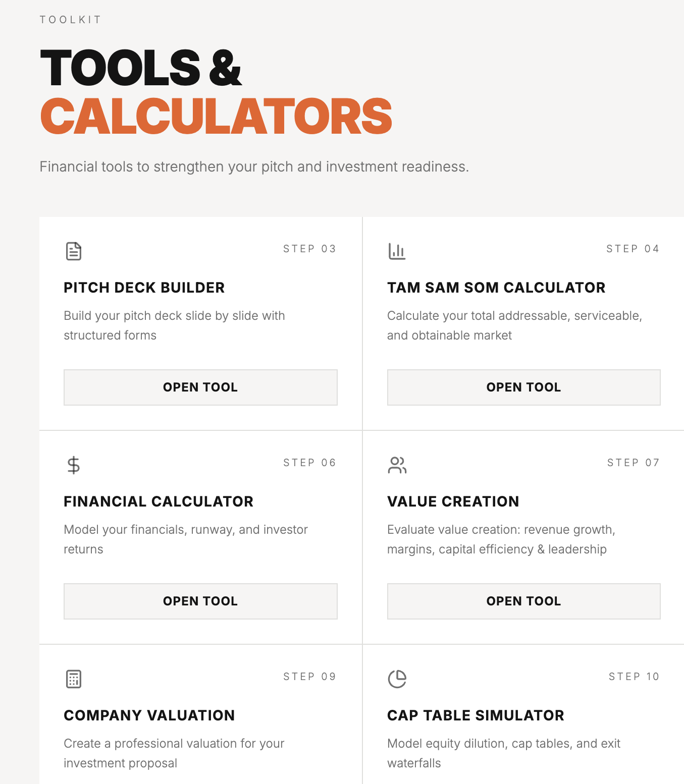The width and height of the screenshot is (684, 784).
Task: Open the Value Creation tool
Action: (x=523, y=601)
